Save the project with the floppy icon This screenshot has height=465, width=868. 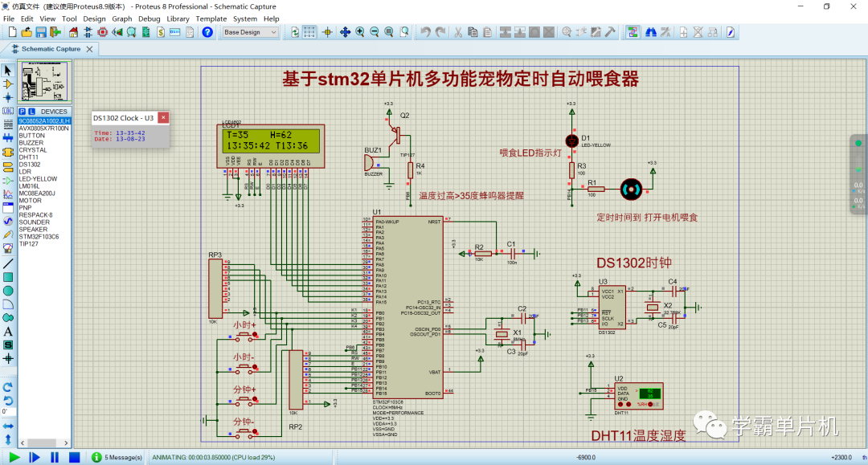40,32
